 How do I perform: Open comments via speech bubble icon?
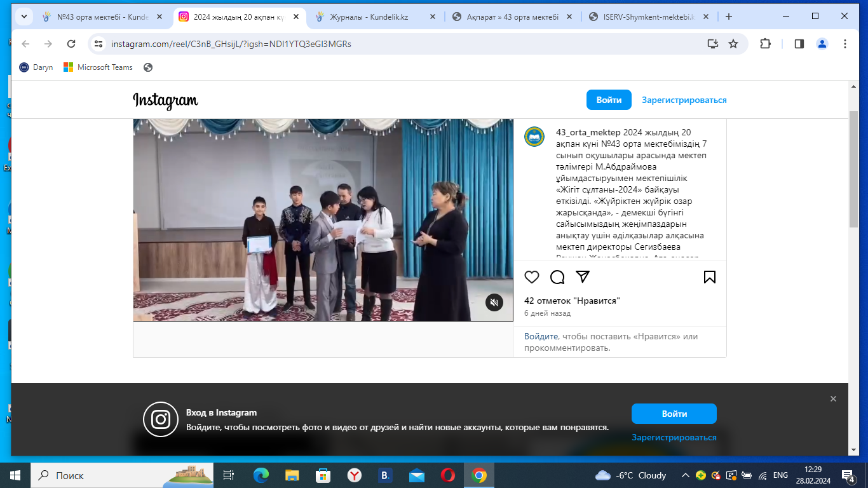coord(557,277)
